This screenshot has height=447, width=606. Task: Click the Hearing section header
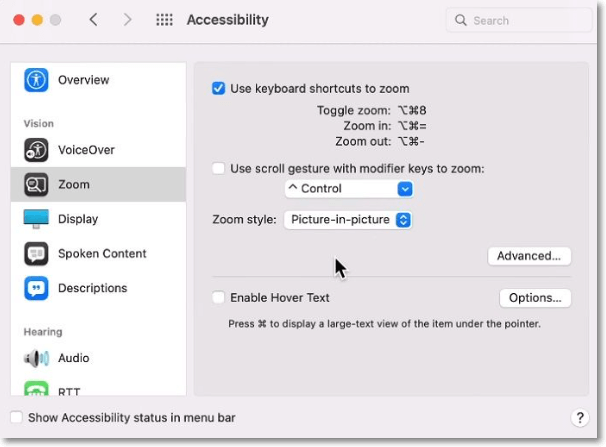coord(43,332)
